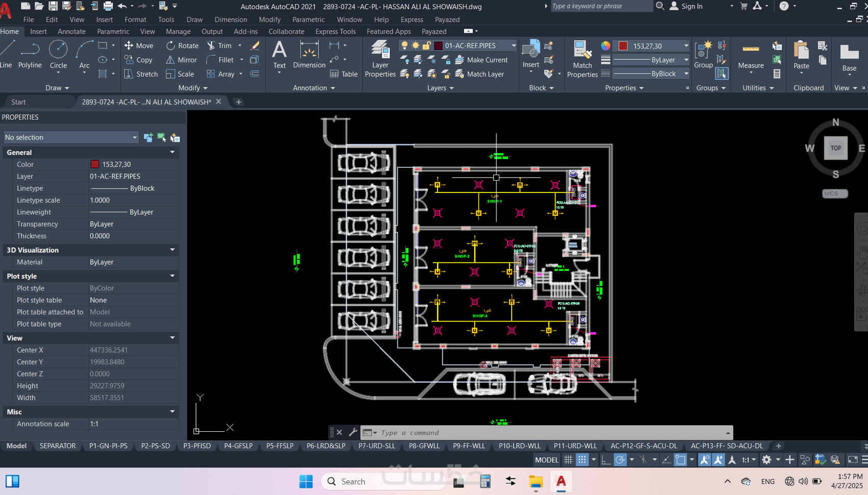868x495 pixels.
Task: Collapse the General properties section
Action: [x=172, y=152]
